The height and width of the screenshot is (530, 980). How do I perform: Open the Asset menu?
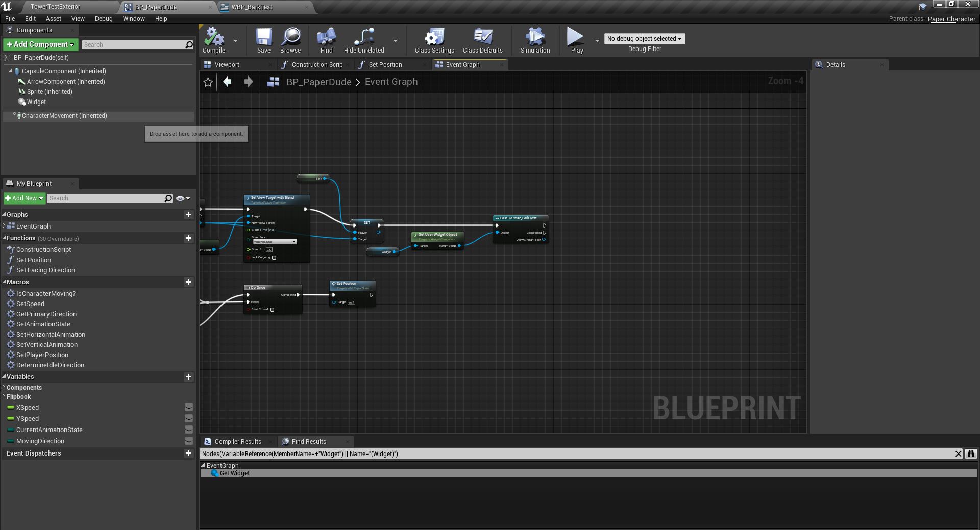[53, 19]
